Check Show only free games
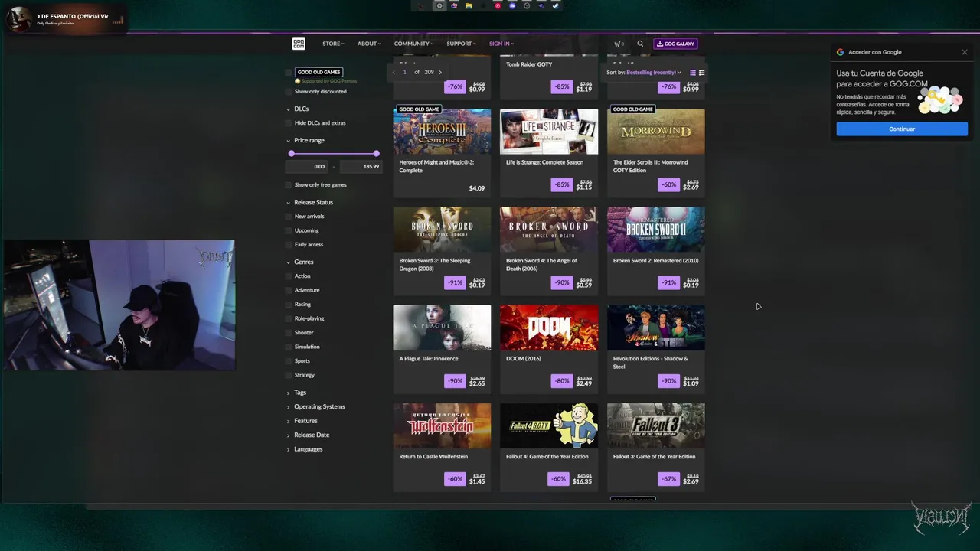The width and height of the screenshot is (980, 551). (x=289, y=185)
